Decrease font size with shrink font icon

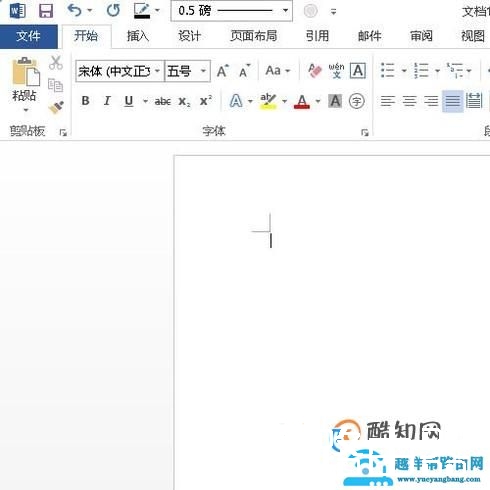tap(244, 71)
